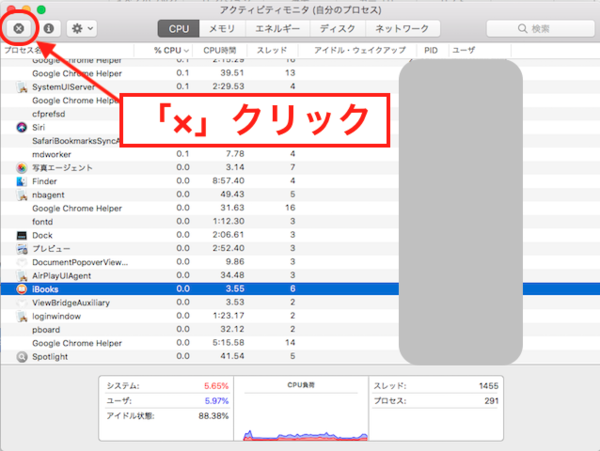This screenshot has height=451, width=600.
Task: Click the force quit process (×) toolbar button
Action: (19, 29)
